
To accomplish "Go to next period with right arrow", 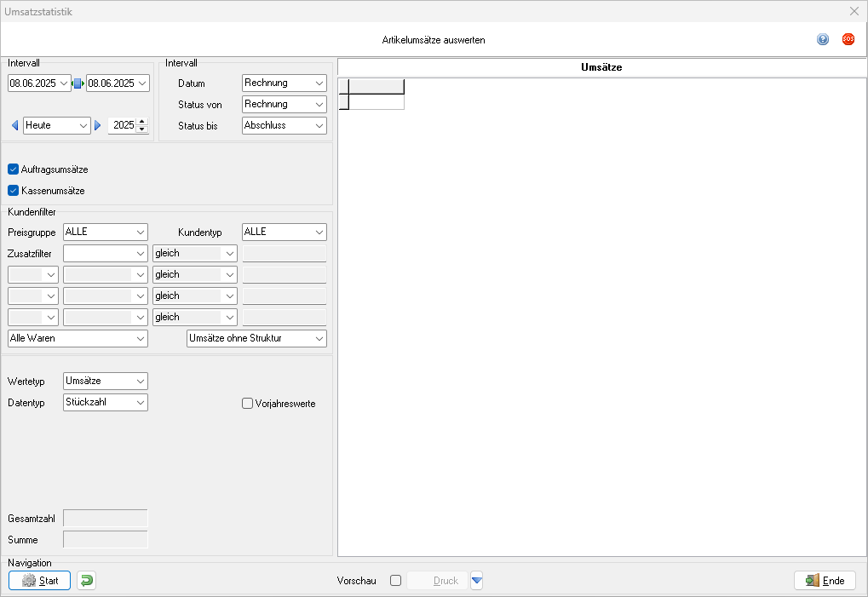I will pos(98,126).
